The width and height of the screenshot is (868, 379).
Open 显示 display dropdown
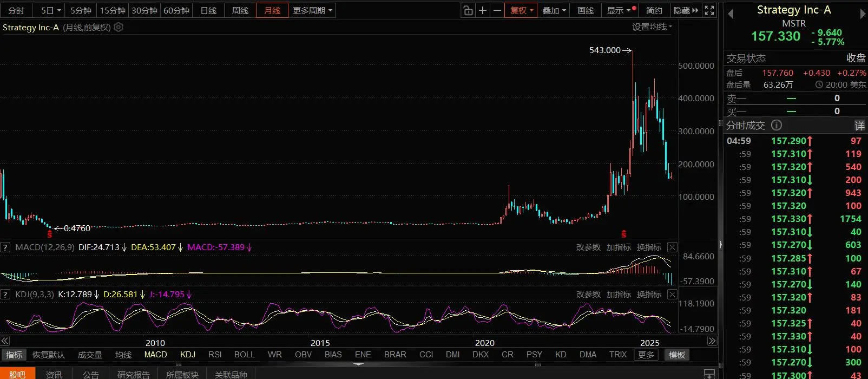(x=618, y=10)
